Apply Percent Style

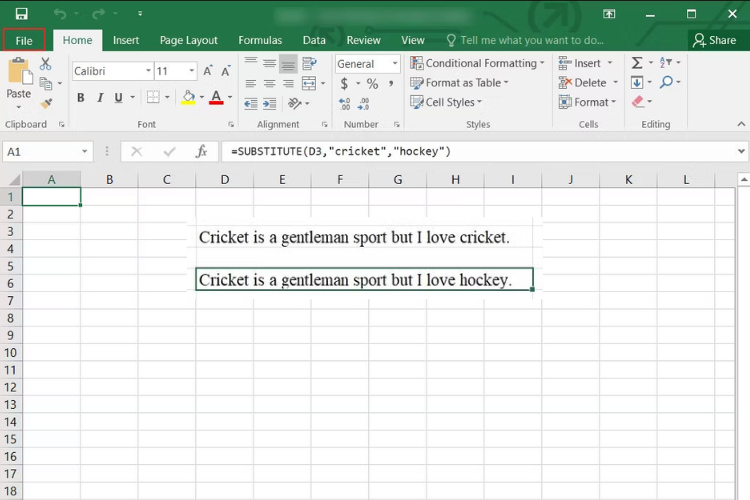coord(372,84)
